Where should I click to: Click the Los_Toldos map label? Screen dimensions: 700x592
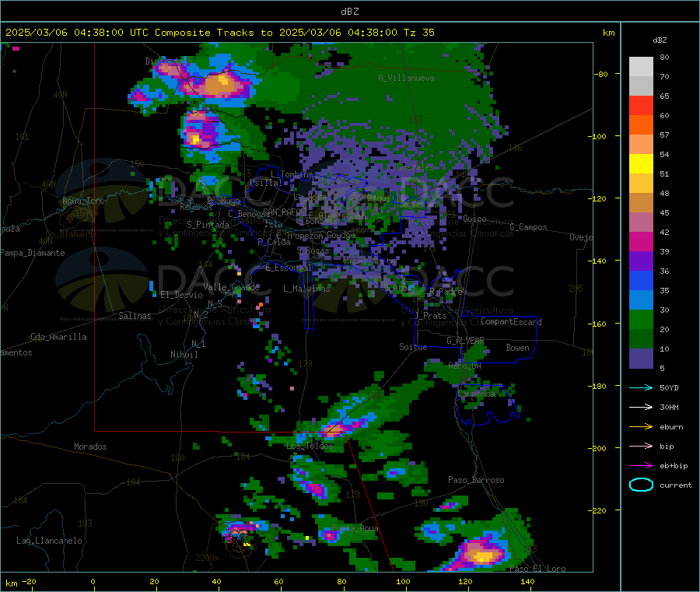310,446
